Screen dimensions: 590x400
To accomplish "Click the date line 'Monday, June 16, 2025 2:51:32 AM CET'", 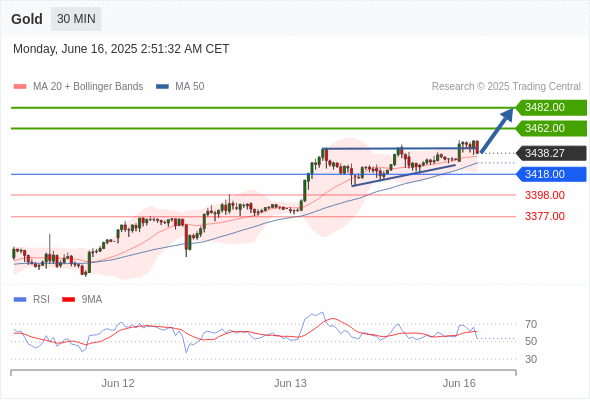I will pos(121,49).
